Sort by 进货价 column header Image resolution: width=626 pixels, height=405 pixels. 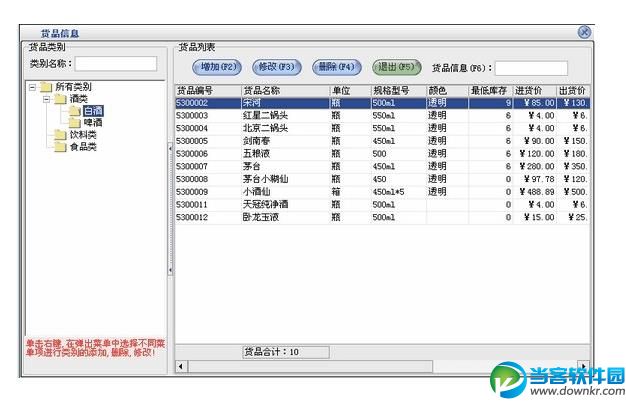tap(535, 91)
